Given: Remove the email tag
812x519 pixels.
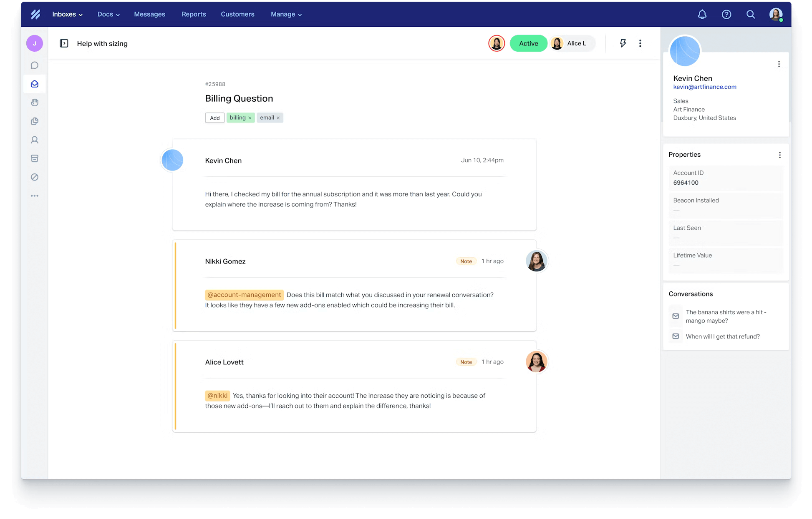Looking at the screenshot, I should pos(278,118).
